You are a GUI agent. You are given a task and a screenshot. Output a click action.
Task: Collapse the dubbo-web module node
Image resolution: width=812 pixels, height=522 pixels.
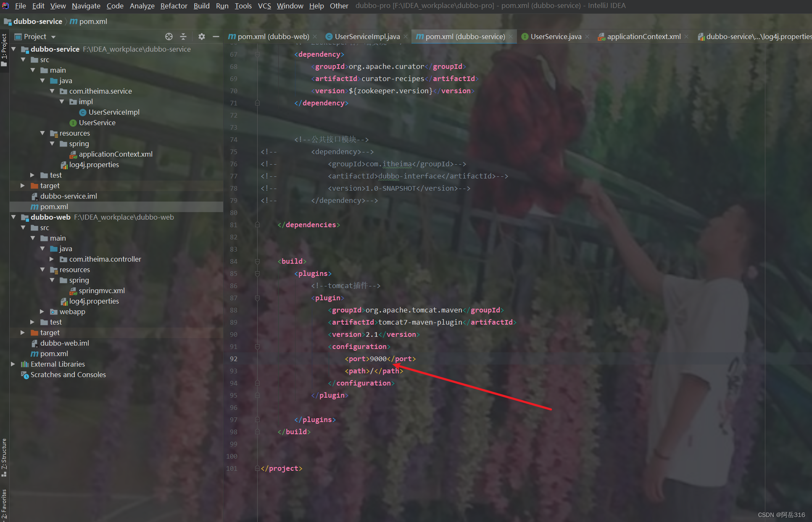click(13, 217)
